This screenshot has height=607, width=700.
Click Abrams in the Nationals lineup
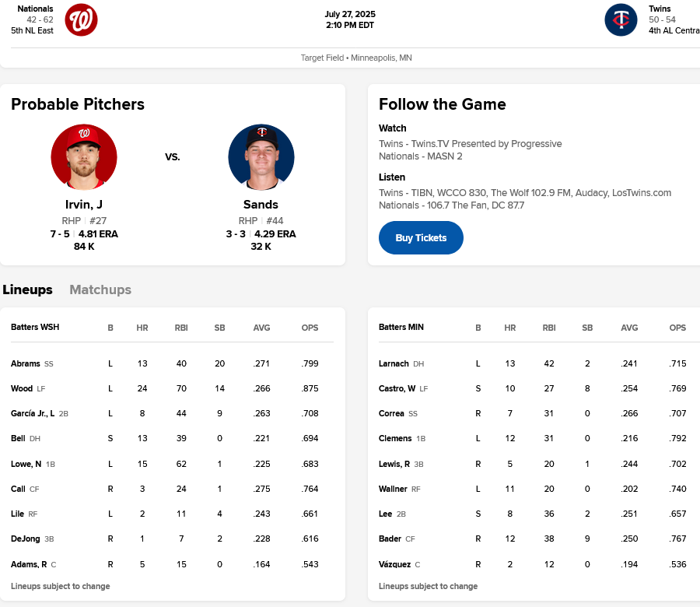pyautogui.click(x=26, y=363)
